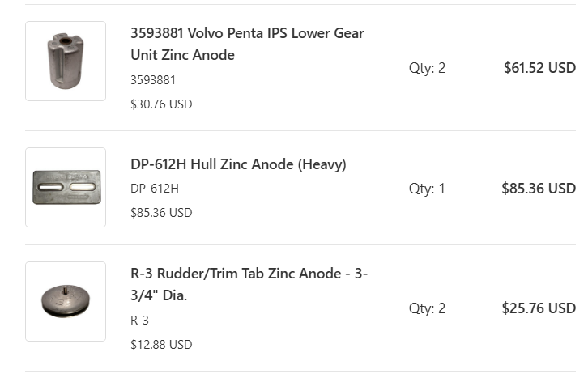588x378 pixels.
Task: Click the Qty: 2 for Volvo Penta anode
Action: click(427, 68)
